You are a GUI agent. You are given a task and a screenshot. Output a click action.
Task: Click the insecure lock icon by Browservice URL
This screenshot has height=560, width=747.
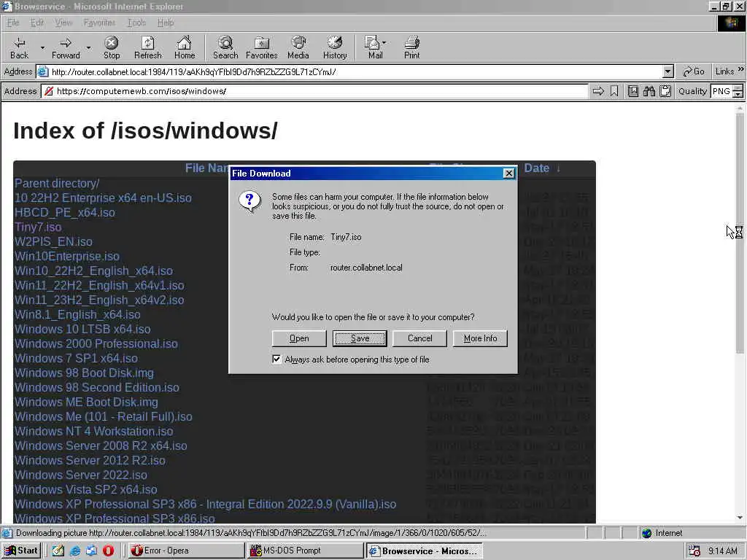[49, 91]
